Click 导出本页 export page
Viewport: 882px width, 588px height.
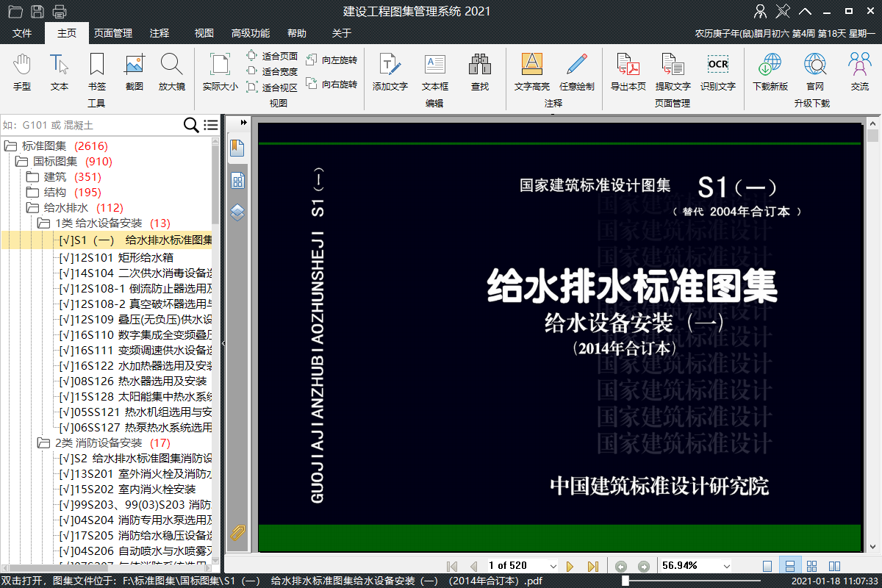[628, 72]
